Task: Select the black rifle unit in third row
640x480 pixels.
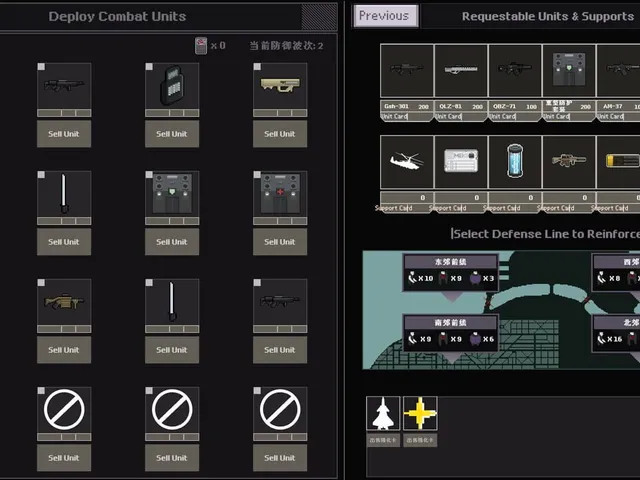Action: coord(280,302)
